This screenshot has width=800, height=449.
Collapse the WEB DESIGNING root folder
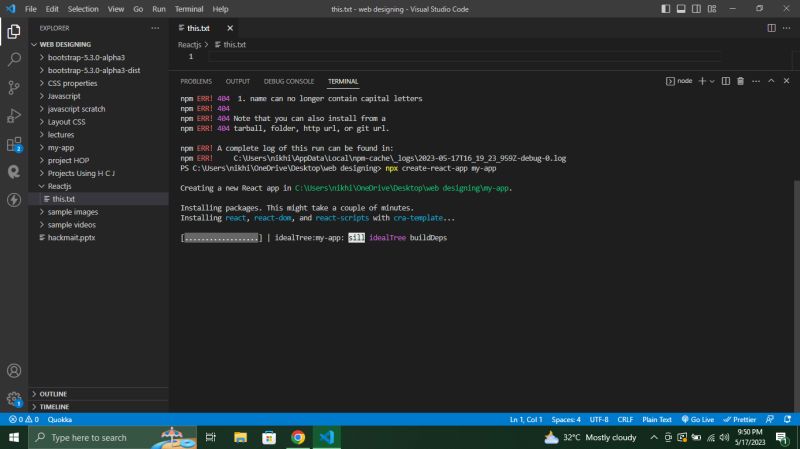pos(99,44)
